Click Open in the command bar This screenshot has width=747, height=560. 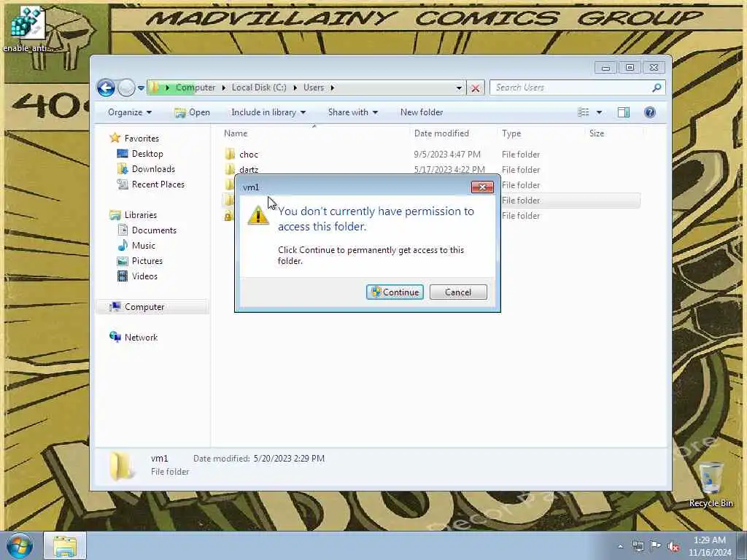click(x=193, y=112)
